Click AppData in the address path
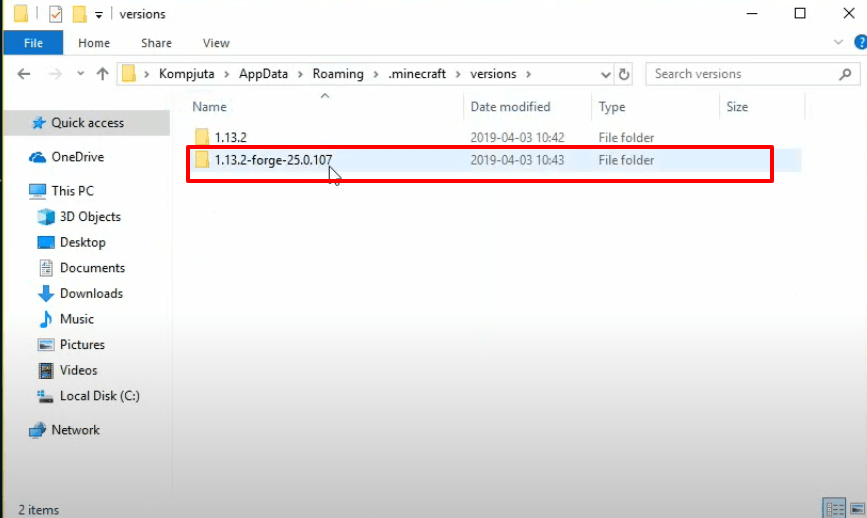Viewport: 867px width, 518px height. point(263,74)
